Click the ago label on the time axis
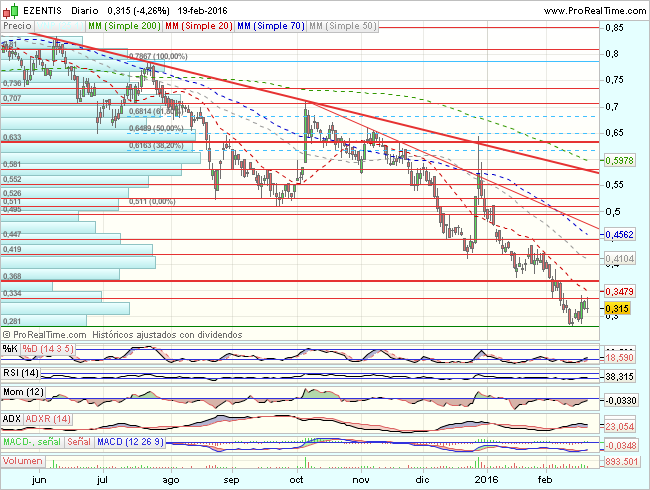650x490 pixels. [170, 480]
